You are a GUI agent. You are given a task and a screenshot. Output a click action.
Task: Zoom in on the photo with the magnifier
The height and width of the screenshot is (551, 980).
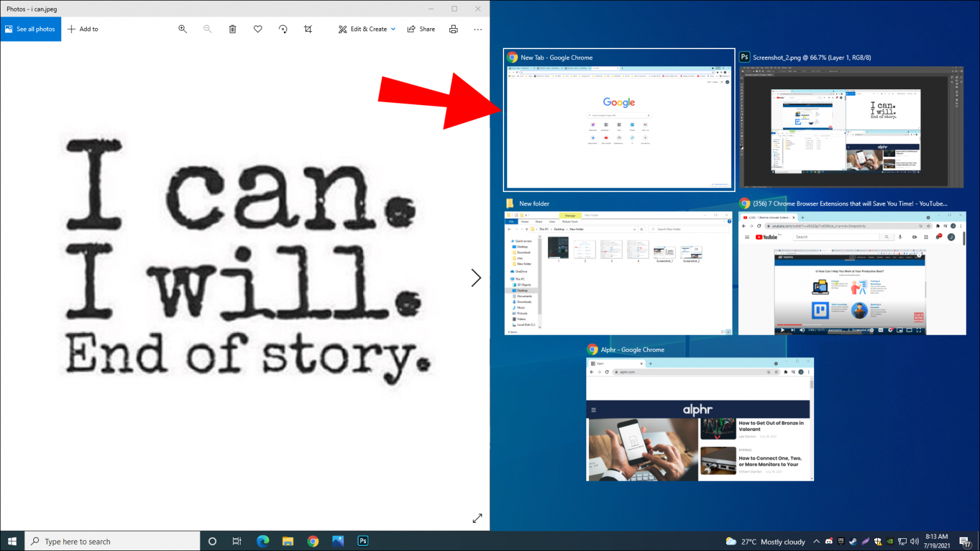click(x=182, y=29)
